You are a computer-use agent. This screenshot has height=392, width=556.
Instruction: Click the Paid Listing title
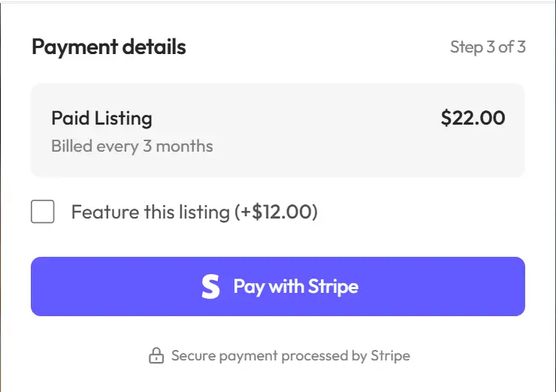click(101, 118)
